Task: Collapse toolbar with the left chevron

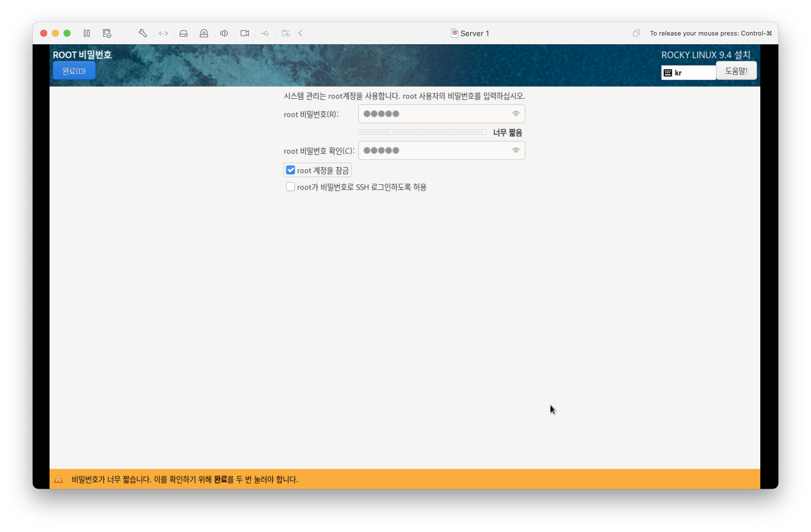Action: click(301, 33)
